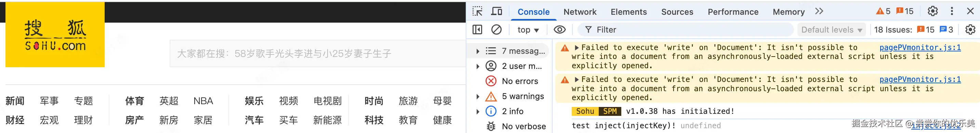Viewport: 980px width, 133px height.
Task: Open the 新闻 news channel link
Action: (15, 101)
